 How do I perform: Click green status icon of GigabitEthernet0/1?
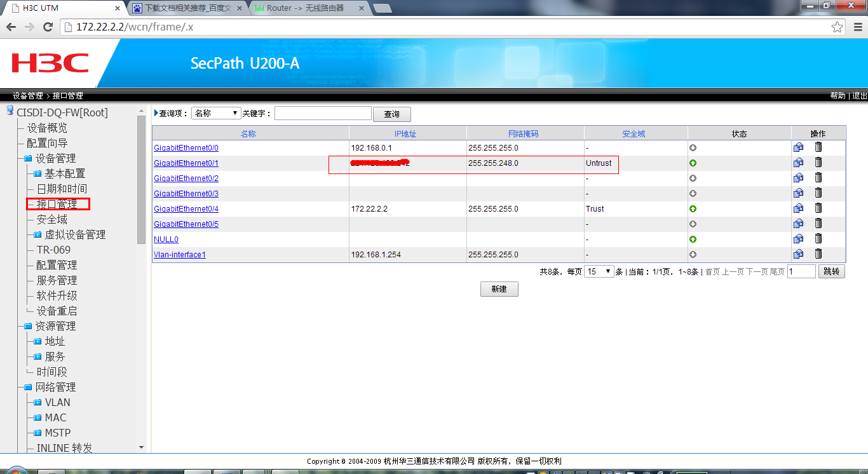point(693,163)
